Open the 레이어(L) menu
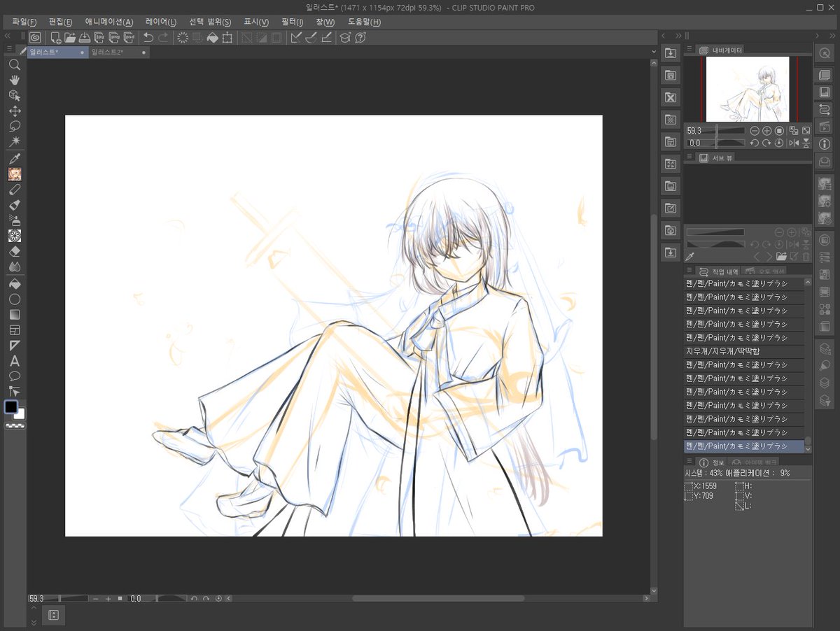Viewport: 840px width, 631px height. (x=161, y=22)
